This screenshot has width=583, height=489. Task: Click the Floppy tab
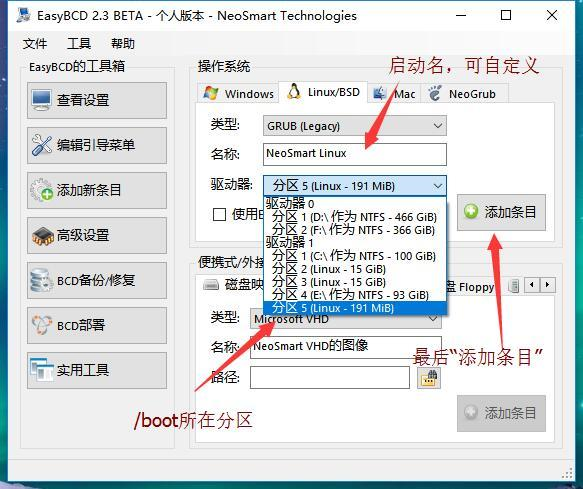[470, 287]
